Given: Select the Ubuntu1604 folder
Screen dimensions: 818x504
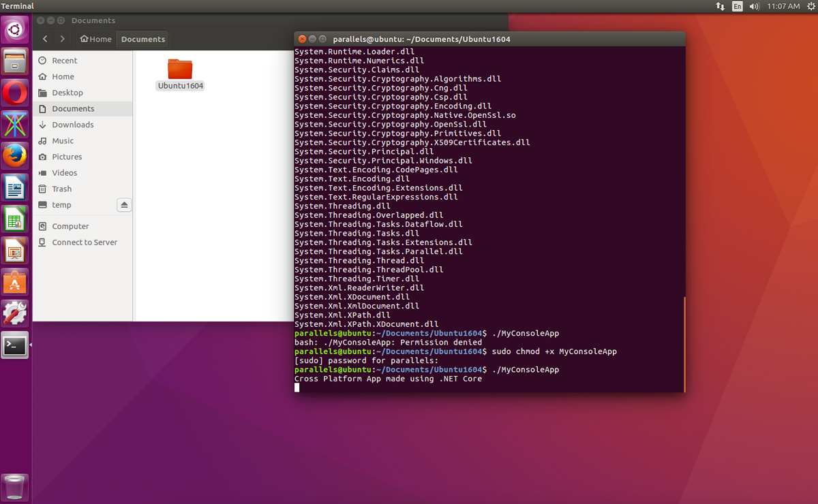Looking at the screenshot, I should point(180,74).
